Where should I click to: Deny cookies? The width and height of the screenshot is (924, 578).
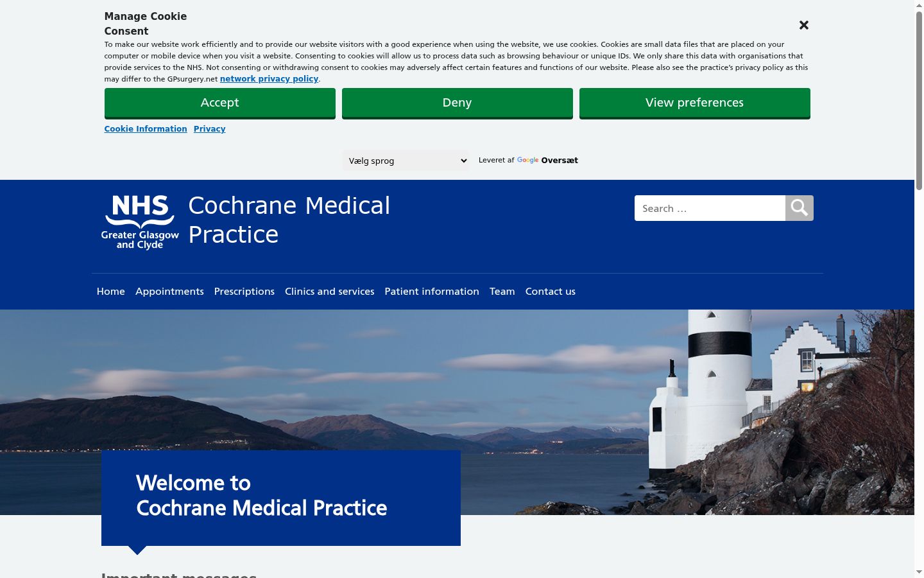coord(458,103)
